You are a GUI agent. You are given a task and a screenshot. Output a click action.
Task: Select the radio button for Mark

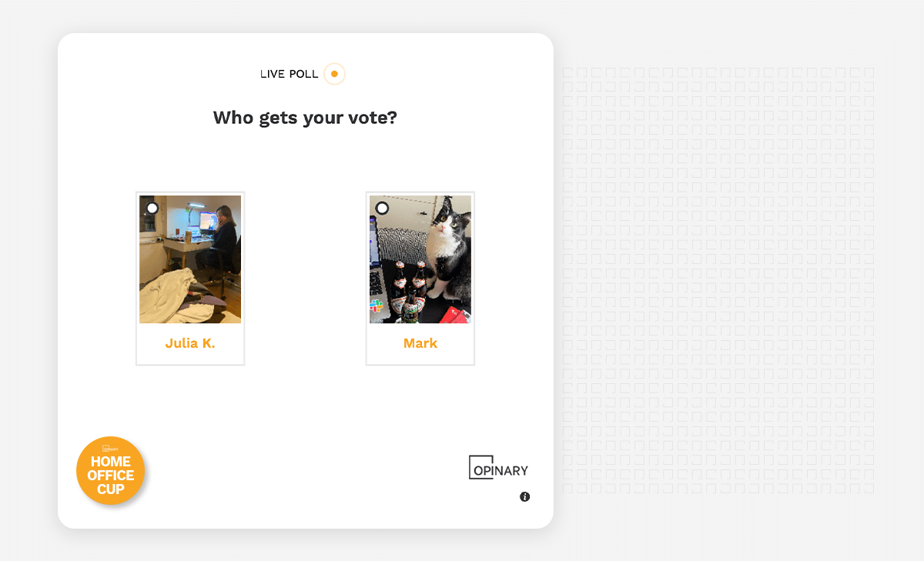point(382,208)
